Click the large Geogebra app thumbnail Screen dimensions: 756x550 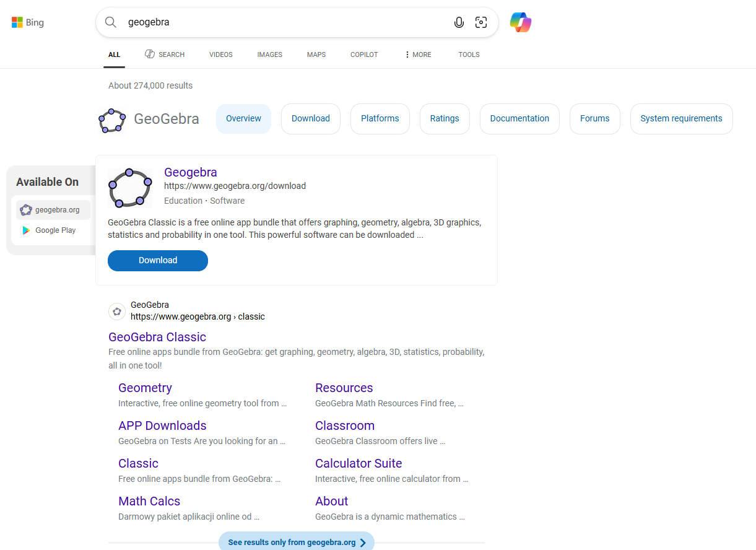point(129,188)
